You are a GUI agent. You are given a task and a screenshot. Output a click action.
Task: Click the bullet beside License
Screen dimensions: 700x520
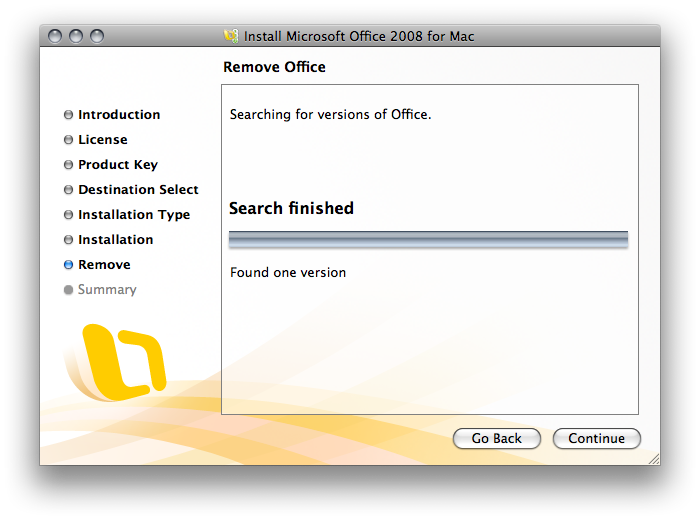tap(68, 140)
